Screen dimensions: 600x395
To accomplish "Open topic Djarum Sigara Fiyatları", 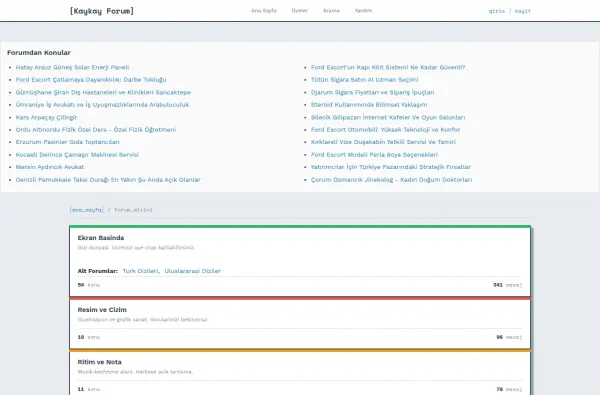I will [x=372, y=92].
